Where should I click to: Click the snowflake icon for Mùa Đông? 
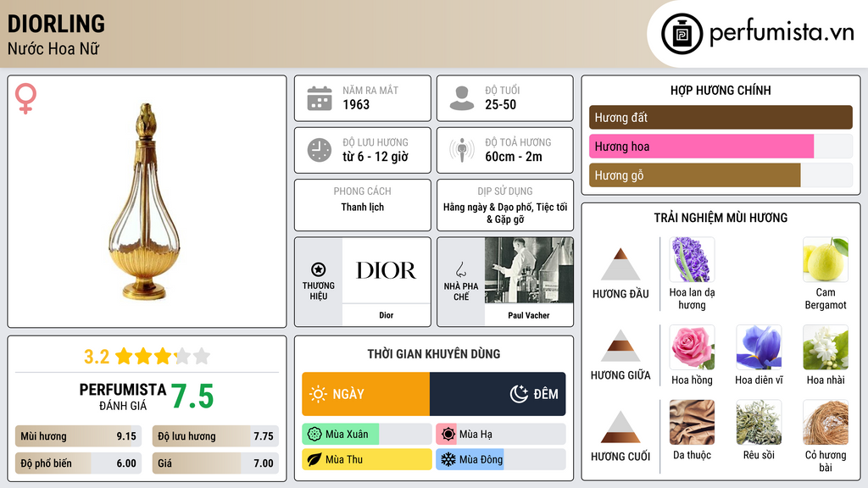tap(448, 460)
